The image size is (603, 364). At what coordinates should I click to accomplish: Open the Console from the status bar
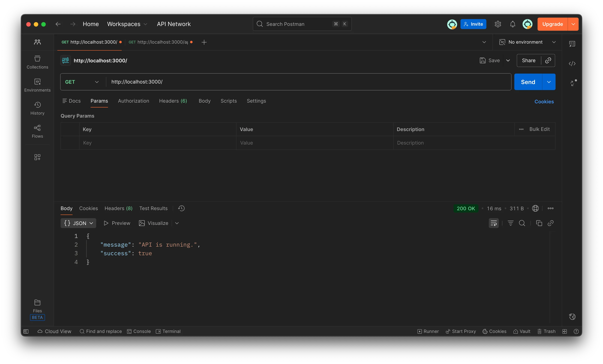tap(139, 331)
